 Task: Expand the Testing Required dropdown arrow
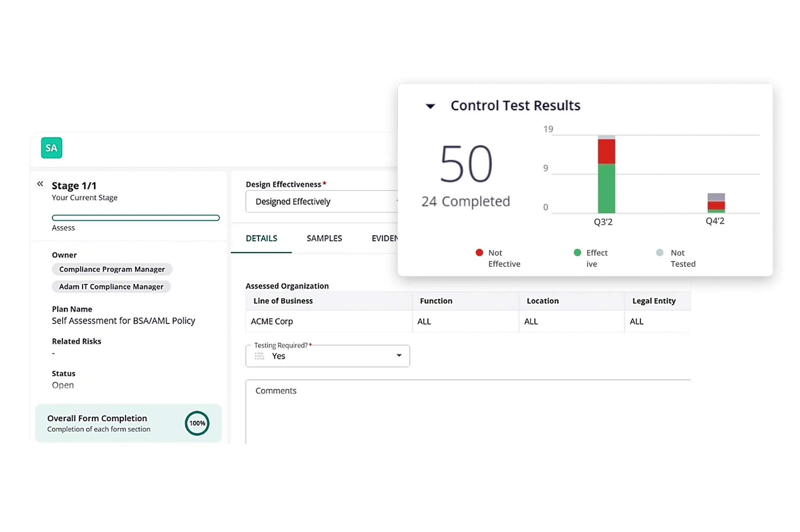(x=399, y=356)
